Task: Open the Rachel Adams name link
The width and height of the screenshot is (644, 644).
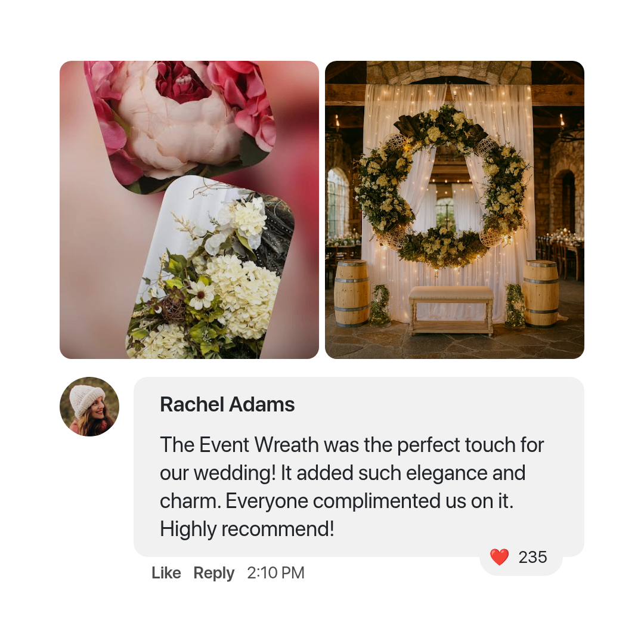Action: click(x=227, y=404)
